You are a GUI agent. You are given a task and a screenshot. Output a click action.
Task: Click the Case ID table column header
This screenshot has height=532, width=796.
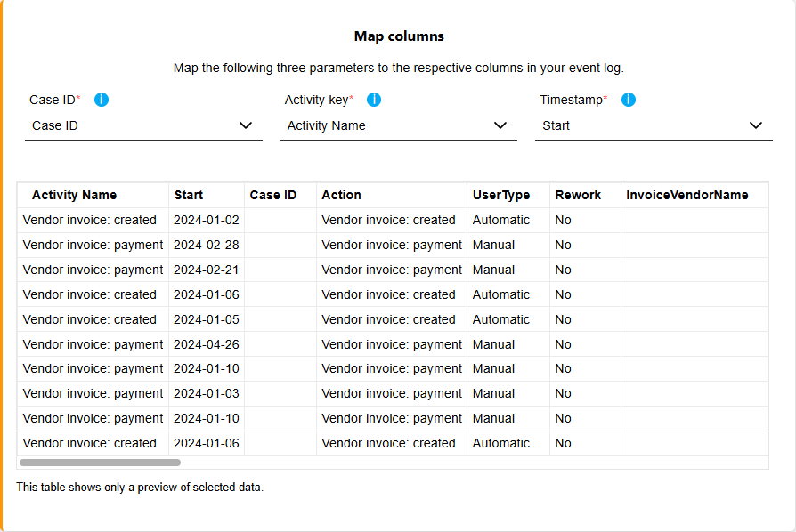(x=273, y=195)
